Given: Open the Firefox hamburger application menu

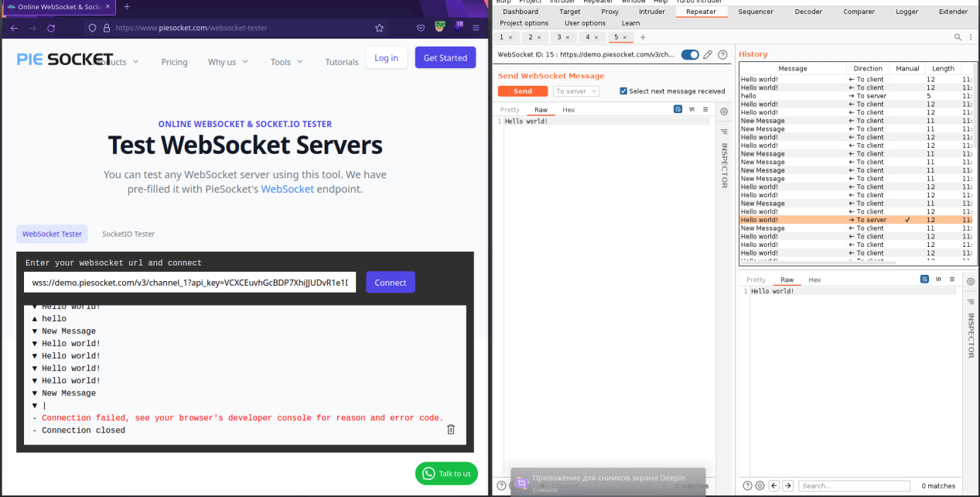Looking at the screenshot, I should pyautogui.click(x=476, y=28).
